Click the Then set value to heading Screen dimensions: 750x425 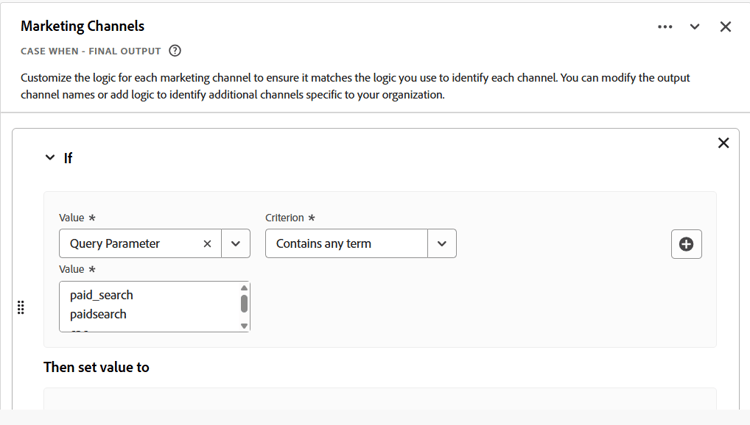96,367
